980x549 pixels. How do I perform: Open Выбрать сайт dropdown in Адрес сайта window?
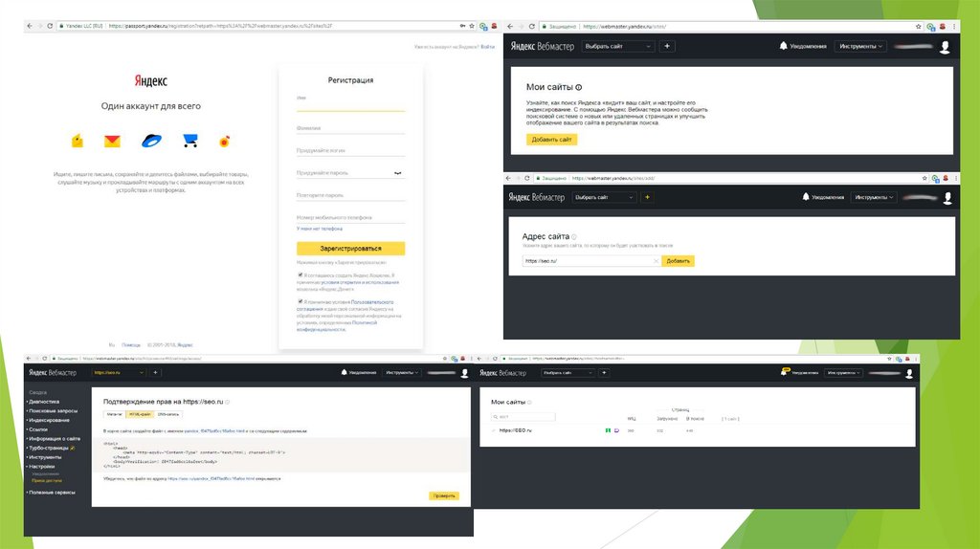(604, 197)
